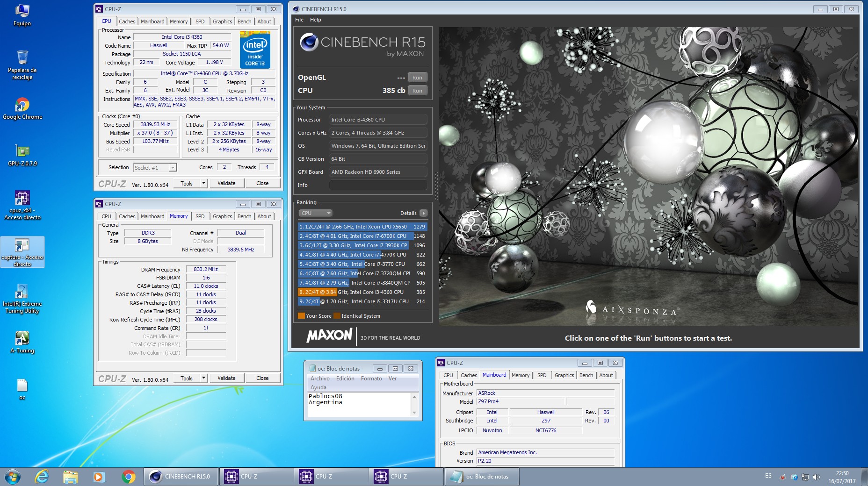
Task: Open Internet Explorer from taskbar
Action: click(42, 477)
